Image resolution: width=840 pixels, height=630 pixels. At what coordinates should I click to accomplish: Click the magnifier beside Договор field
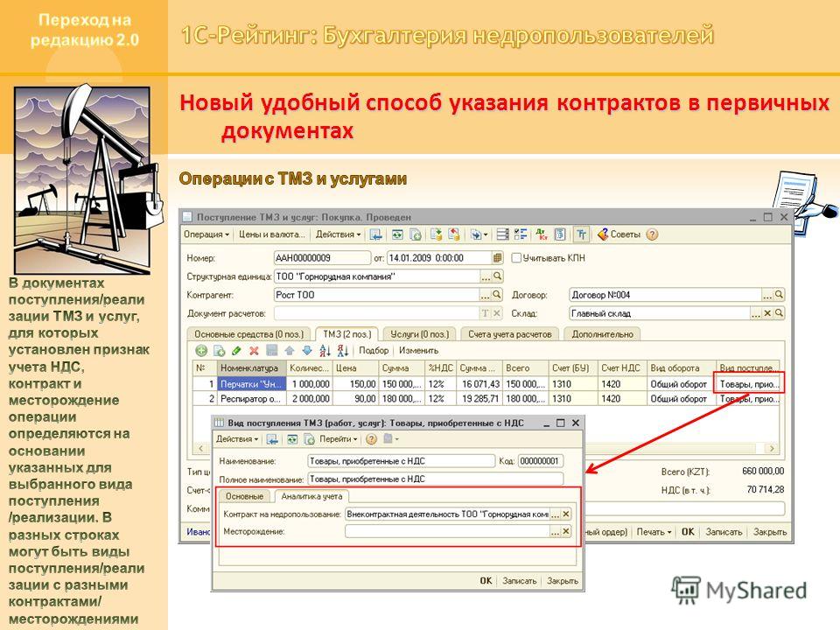[780, 295]
